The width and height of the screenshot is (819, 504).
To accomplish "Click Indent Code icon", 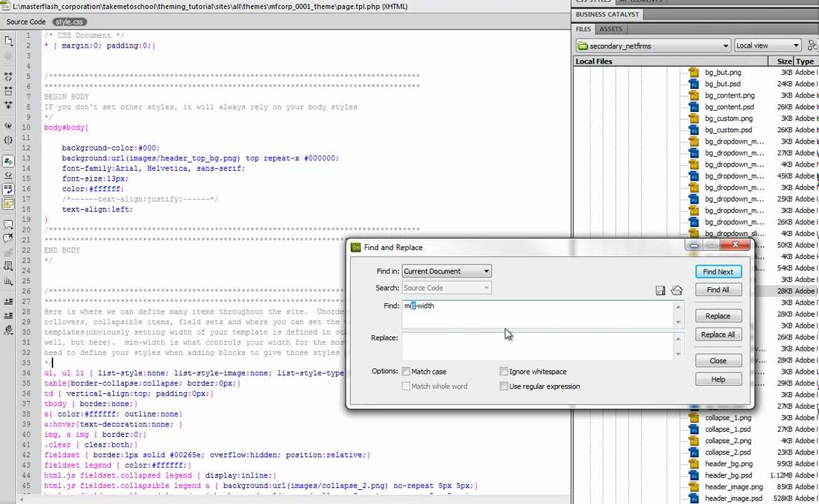I will point(8,302).
